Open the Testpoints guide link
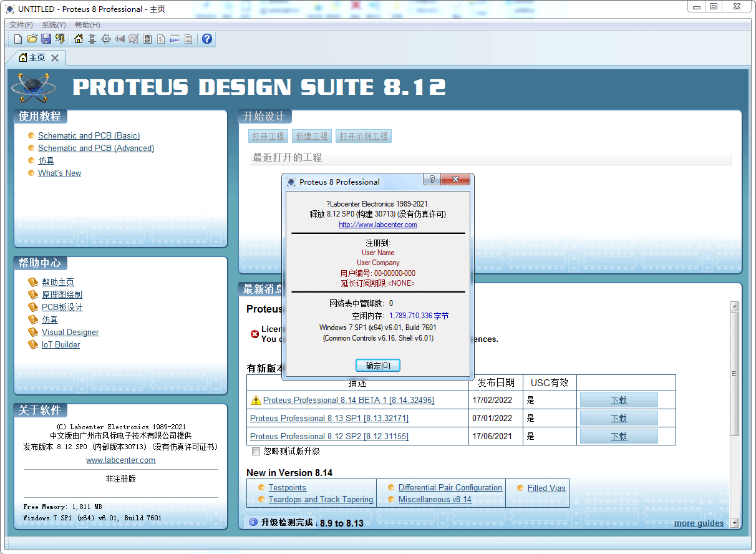756x554 pixels. [288, 487]
